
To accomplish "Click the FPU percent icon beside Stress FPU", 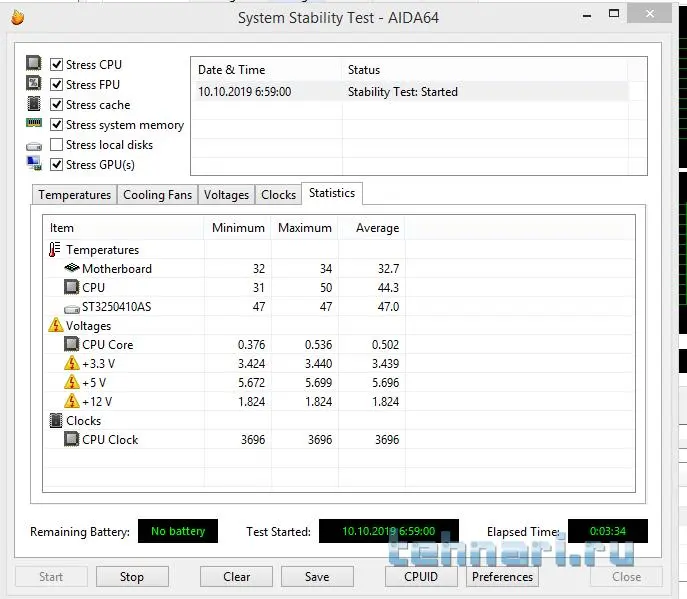I will tap(34, 83).
